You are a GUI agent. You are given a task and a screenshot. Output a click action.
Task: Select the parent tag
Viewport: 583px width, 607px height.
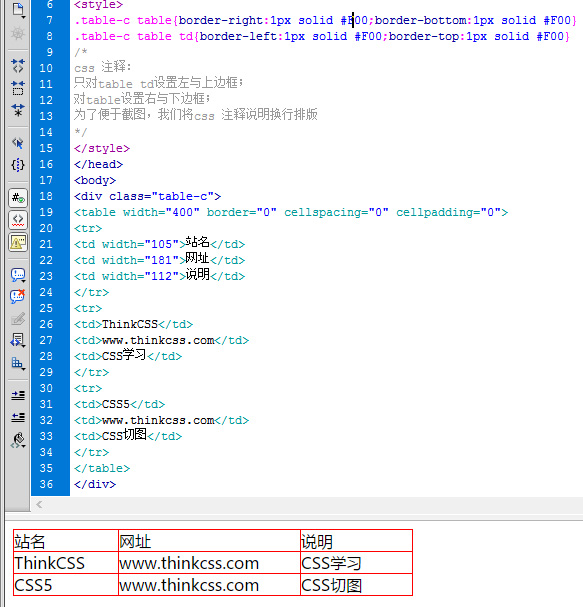[x=18, y=143]
